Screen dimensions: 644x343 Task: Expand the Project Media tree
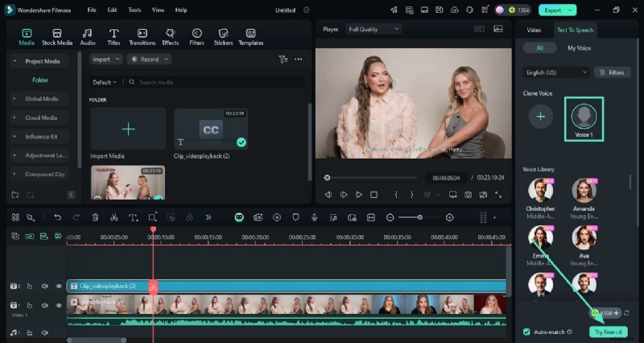point(14,61)
